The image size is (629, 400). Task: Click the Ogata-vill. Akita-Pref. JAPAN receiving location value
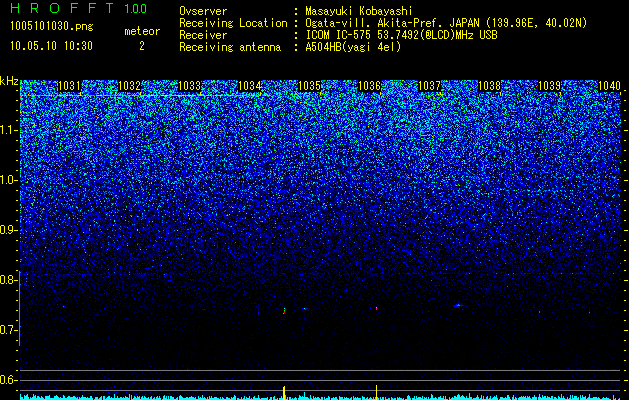[x=444, y=23]
